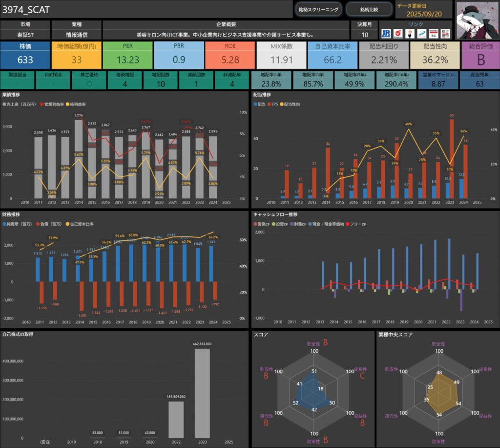Click the 株主優待 link icon

445,33
